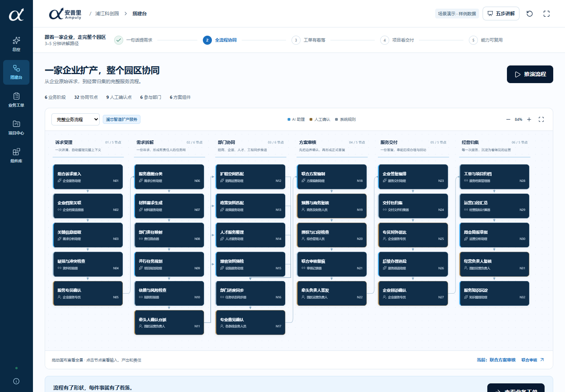
Task: Open the 联合审核 external link arrow
Action: pyautogui.click(x=542, y=360)
